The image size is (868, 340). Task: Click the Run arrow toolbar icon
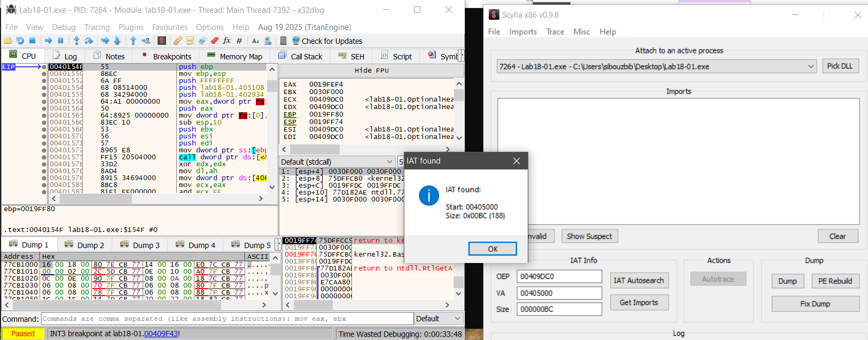49,41
